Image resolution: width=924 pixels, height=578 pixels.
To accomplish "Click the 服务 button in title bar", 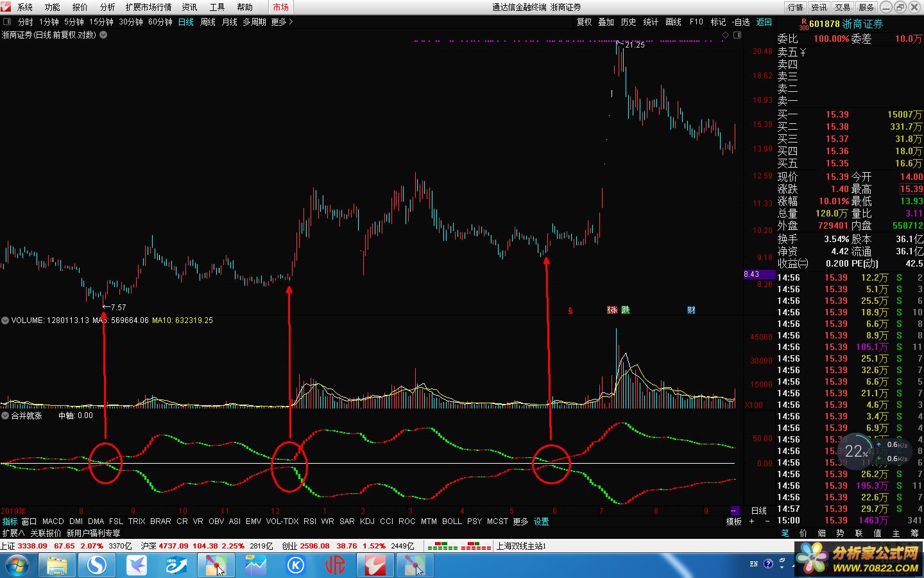I will pos(866,7).
